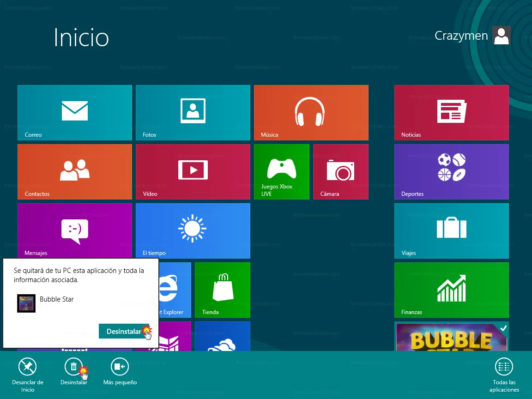532x399 pixels.
Task: Open the Mensajes messaging tile
Action: (x=75, y=231)
